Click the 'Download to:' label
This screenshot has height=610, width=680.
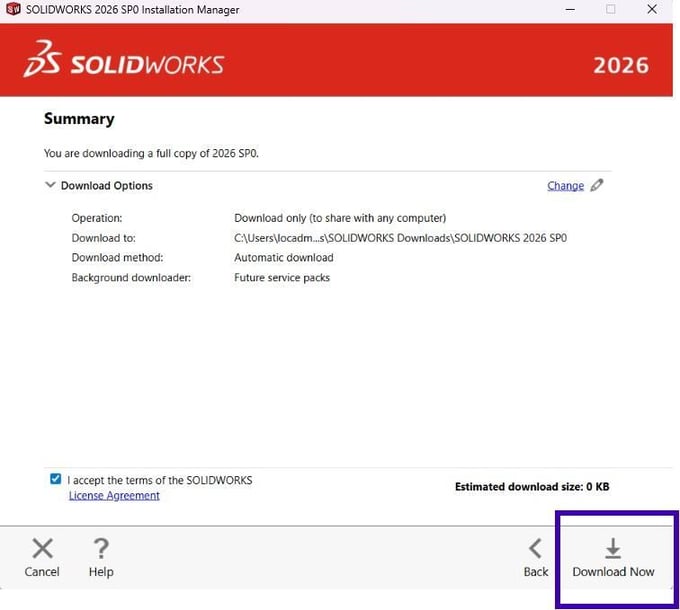pos(103,238)
